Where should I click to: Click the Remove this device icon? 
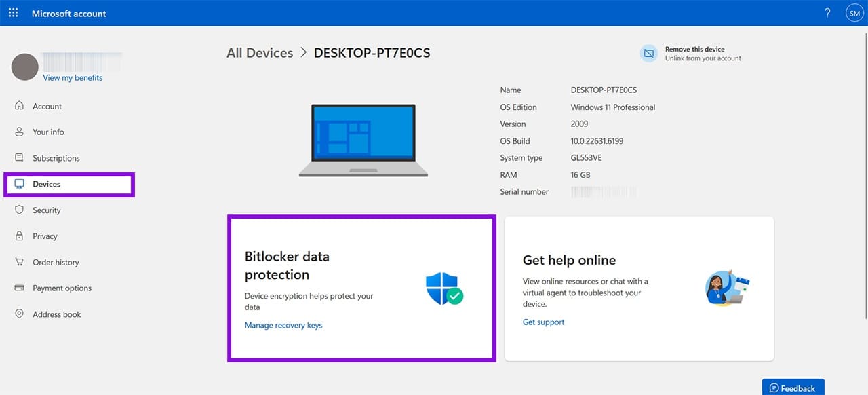[649, 54]
